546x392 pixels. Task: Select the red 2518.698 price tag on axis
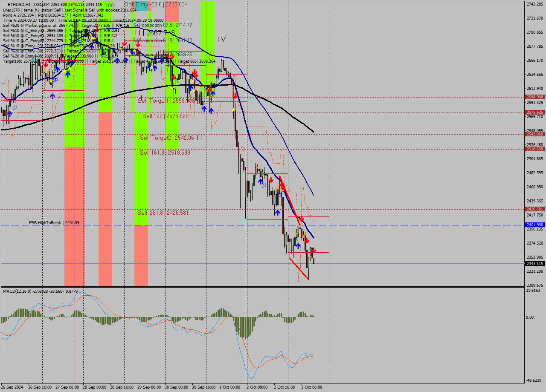click(534, 149)
